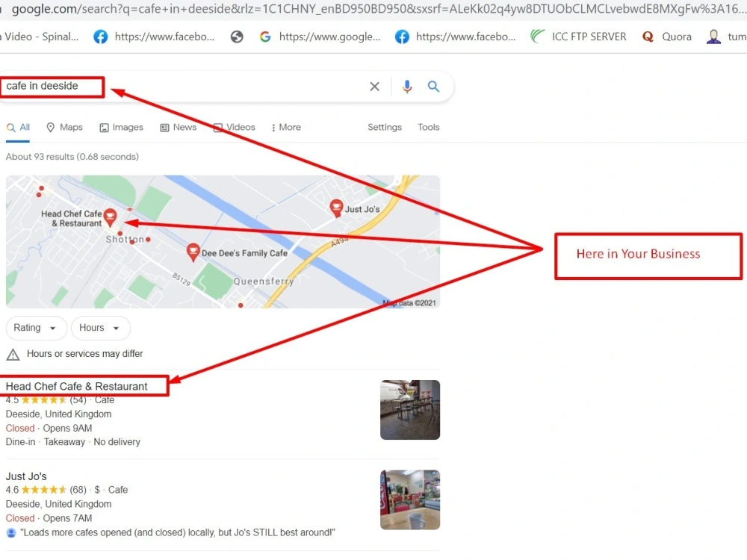This screenshot has width=747, height=560.
Task: Start voice search with the microphone icon
Action: click(407, 86)
